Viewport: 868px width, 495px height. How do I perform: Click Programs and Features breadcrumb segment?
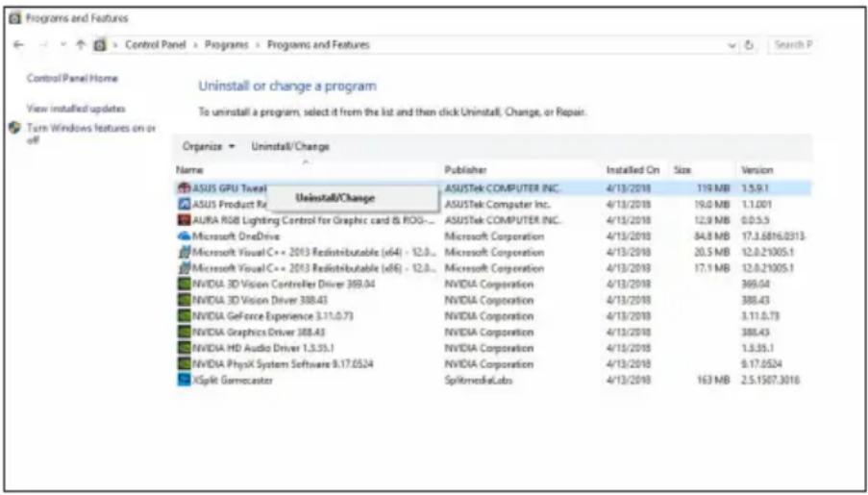[318, 45]
